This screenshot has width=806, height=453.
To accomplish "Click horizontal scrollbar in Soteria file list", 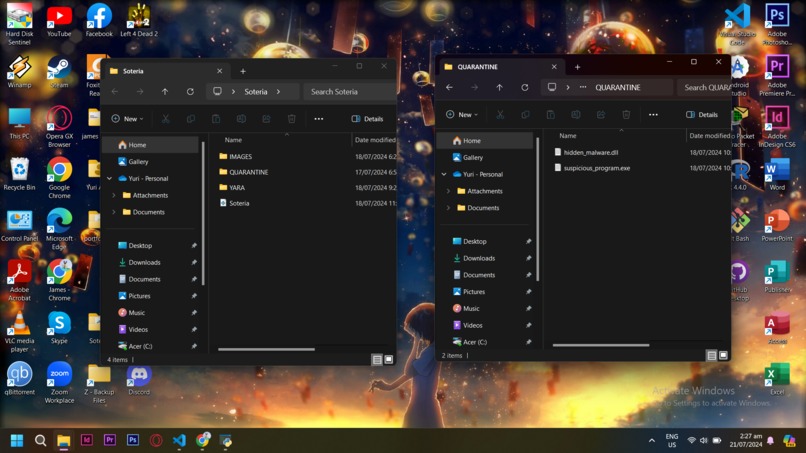I will click(266, 349).
